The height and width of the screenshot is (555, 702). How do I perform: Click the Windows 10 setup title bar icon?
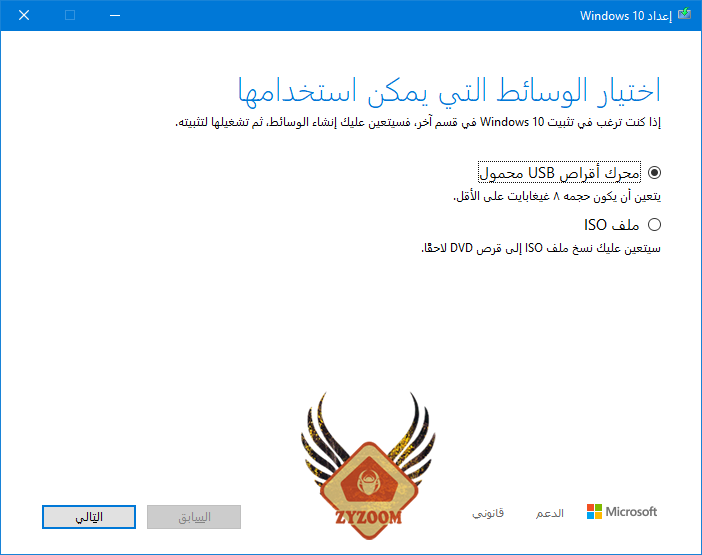[x=685, y=15]
